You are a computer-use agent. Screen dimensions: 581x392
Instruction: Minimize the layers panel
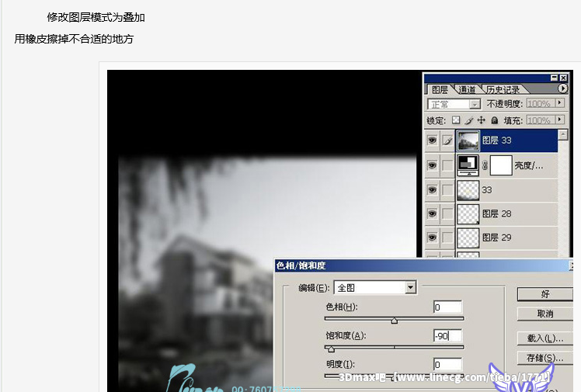554,78
